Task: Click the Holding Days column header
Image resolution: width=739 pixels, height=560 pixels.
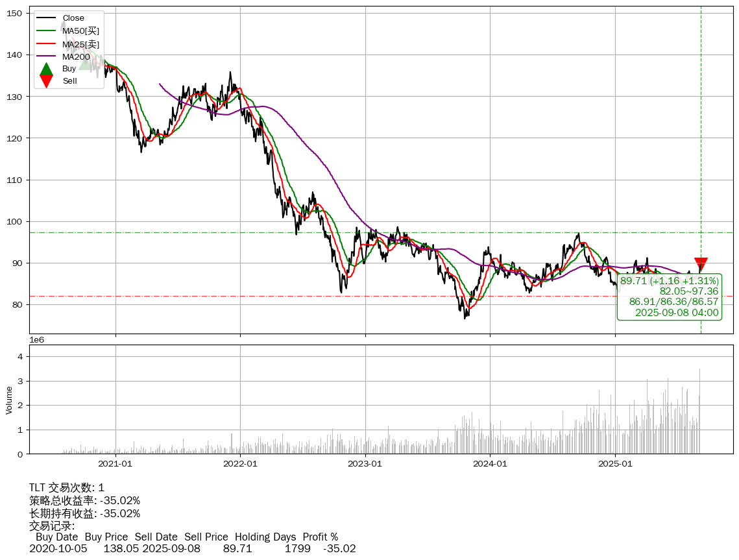Action: pos(265,537)
